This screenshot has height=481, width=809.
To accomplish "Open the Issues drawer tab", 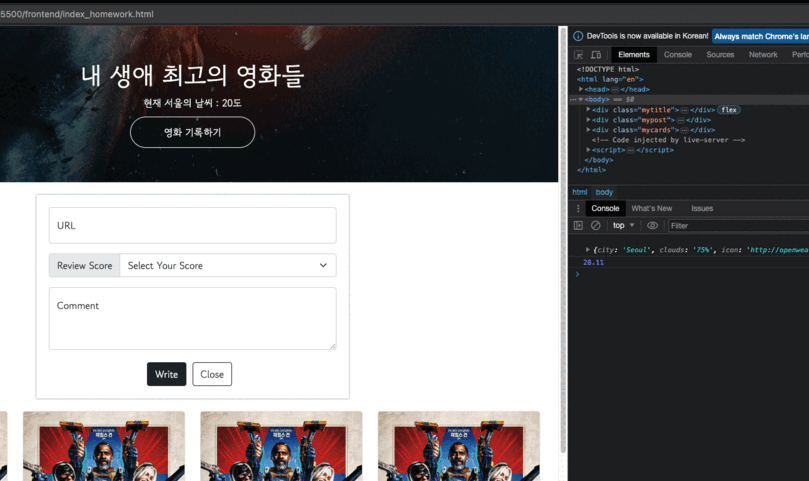I will [x=702, y=209].
